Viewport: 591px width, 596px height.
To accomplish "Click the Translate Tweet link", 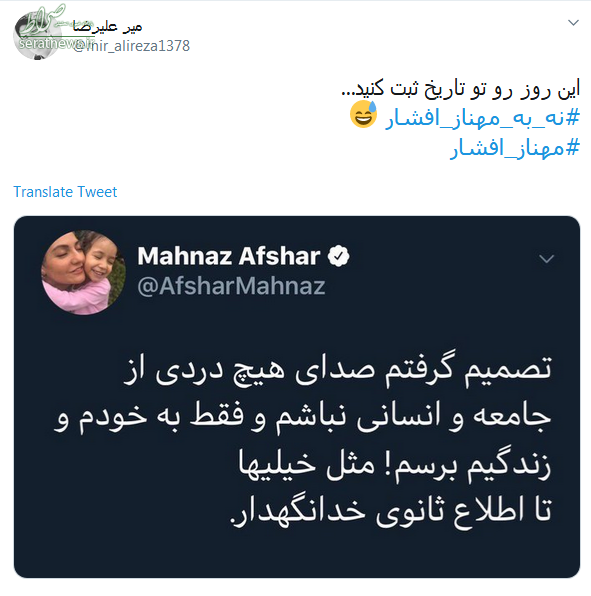I will [65, 192].
